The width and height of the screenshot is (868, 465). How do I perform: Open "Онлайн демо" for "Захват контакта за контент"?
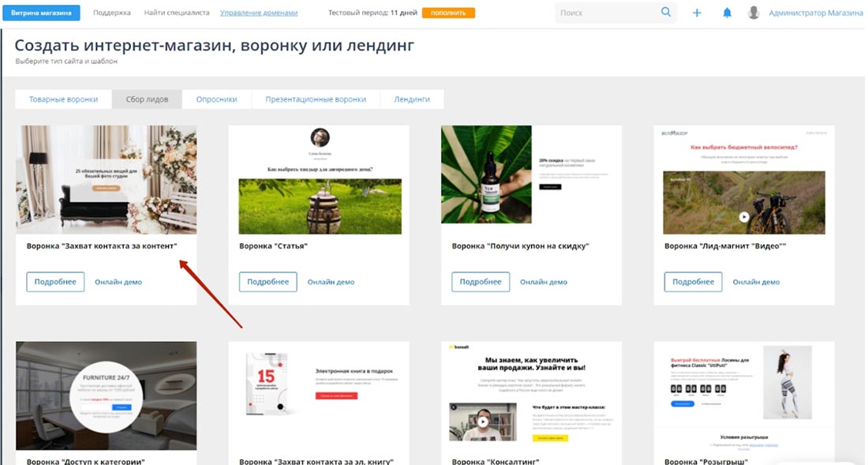click(x=118, y=282)
